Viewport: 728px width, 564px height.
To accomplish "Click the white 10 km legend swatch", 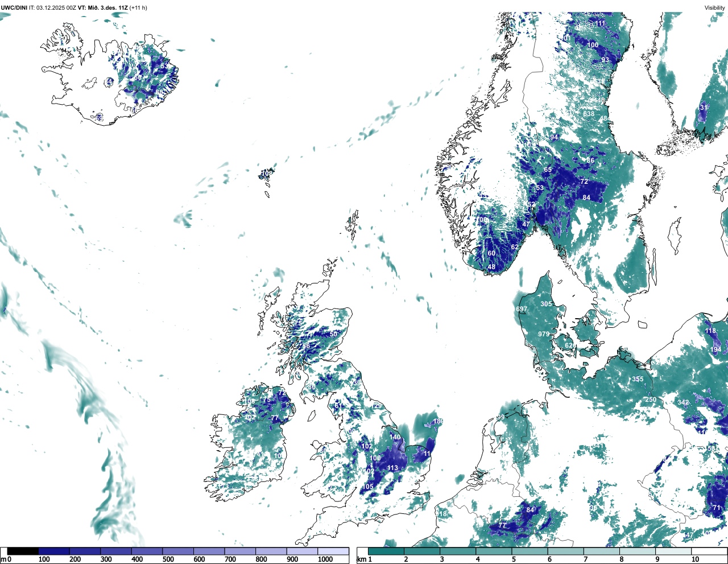I will [x=709, y=551].
